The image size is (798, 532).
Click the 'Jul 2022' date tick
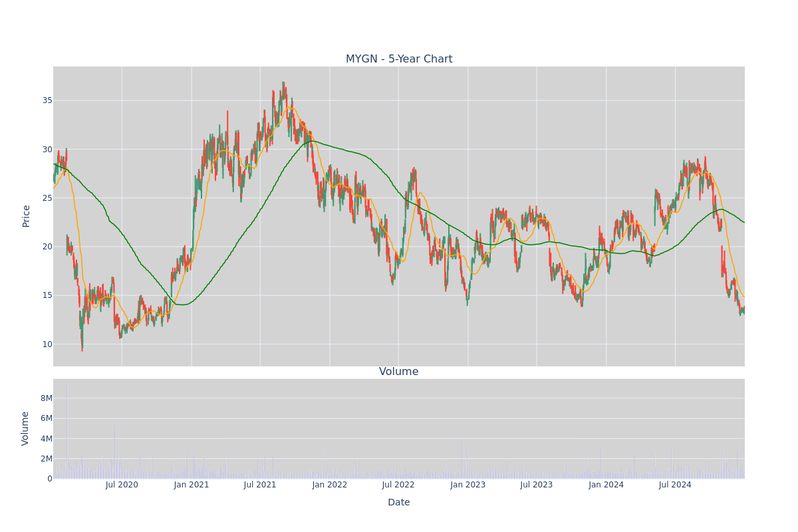click(x=398, y=485)
